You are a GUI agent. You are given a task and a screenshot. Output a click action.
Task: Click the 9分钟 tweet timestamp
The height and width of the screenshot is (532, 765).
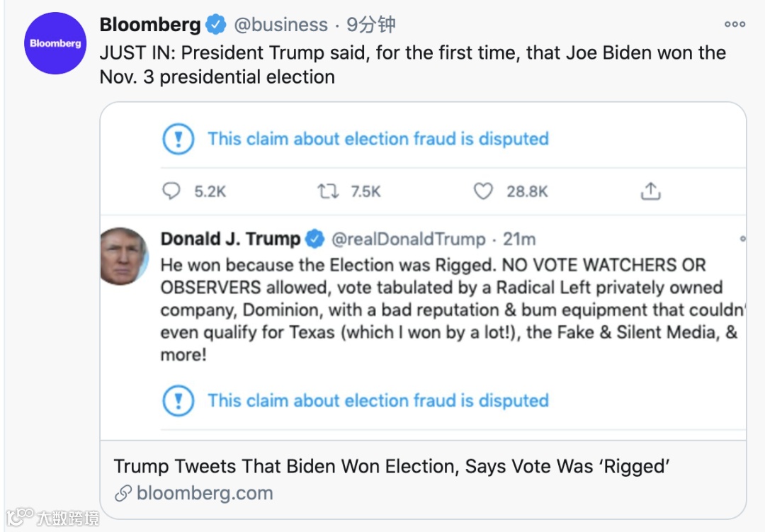tap(370, 25)
